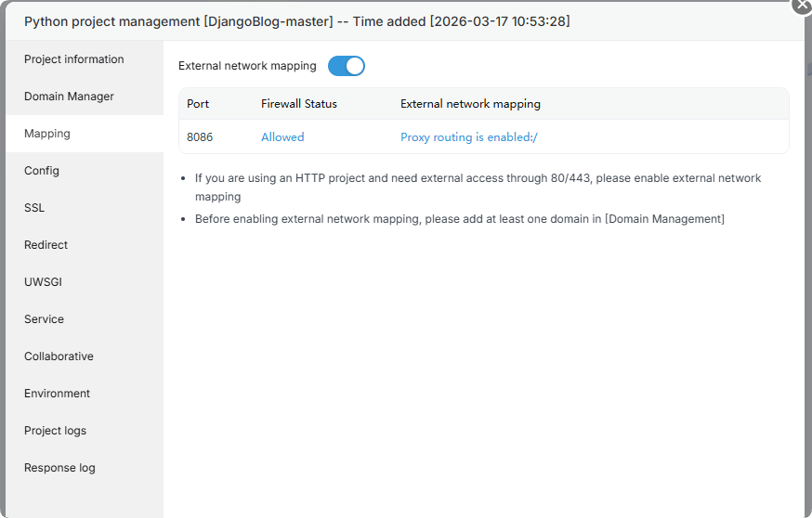Close the Python project management dialog
Viewport: 812px width, 518px height.
coord(801,5)
